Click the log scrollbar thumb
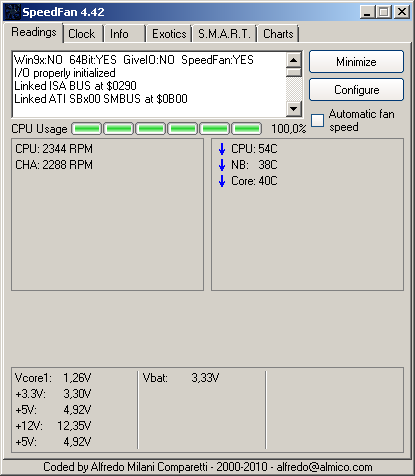The image size is (415, 476). (294, 72)
